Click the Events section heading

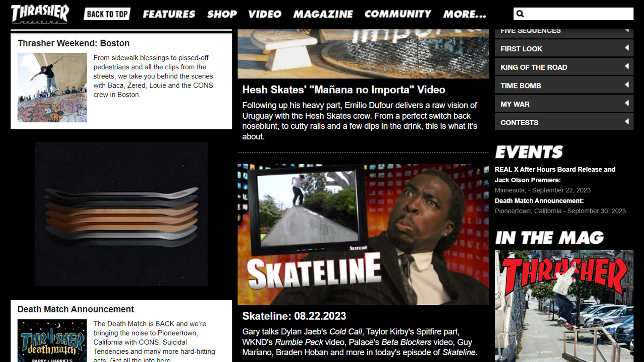pos(529,152)
